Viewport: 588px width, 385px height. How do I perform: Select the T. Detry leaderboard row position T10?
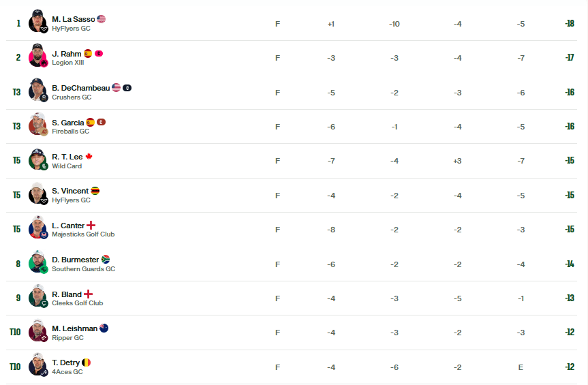point(15,367)
